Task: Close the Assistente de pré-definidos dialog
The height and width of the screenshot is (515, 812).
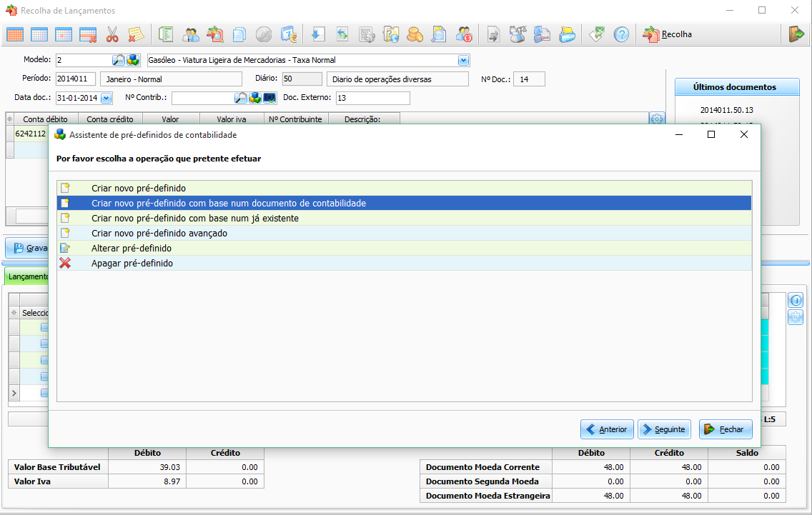Action: coord(743,134)
